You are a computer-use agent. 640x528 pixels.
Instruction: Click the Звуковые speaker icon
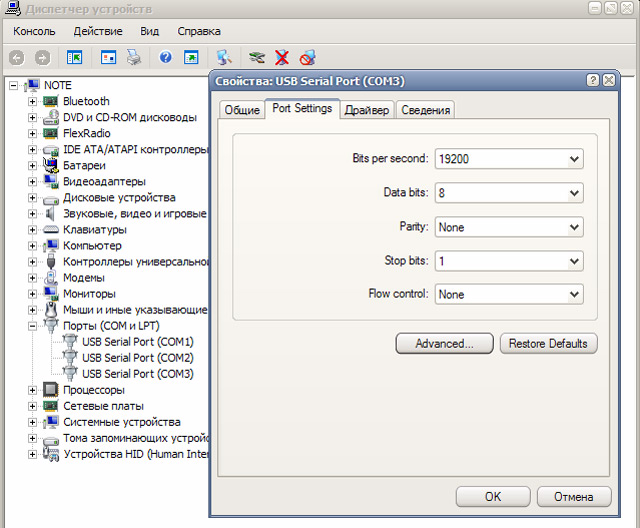[x=50, y=213]
